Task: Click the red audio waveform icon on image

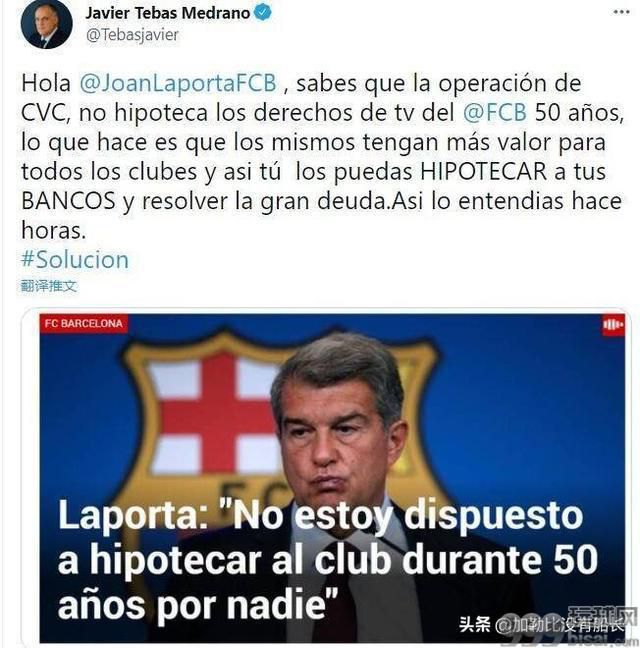Action: 613,325
